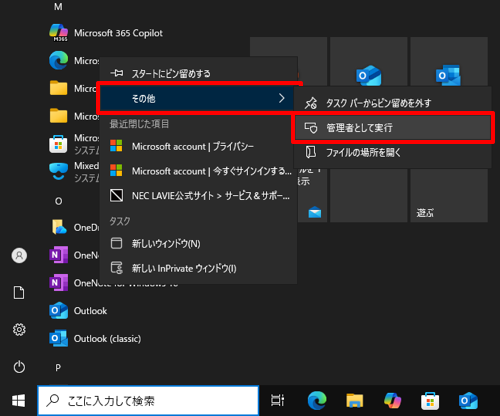Click the user account icon in Start sidebar
The image size is (500, 416).
click(19, 256)
